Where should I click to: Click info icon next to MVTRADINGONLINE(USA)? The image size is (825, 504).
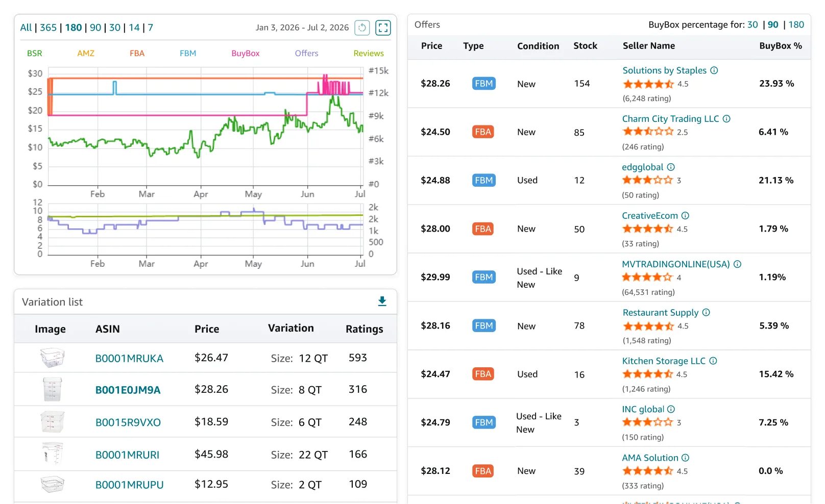tap(737, 264)
